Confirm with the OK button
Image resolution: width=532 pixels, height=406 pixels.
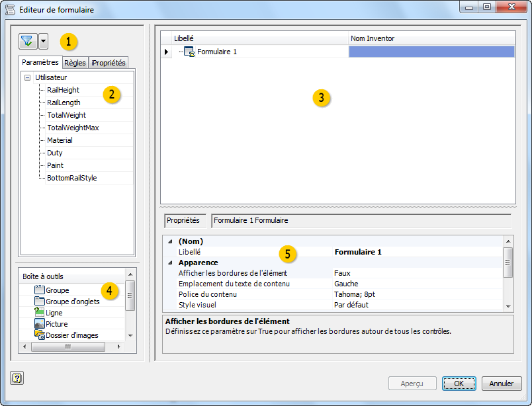coord(459,384)
